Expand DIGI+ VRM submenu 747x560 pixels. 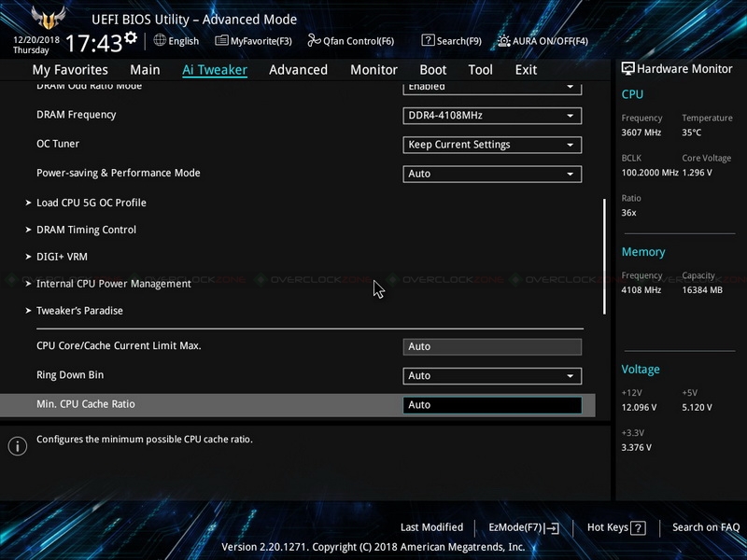(62, 257)
